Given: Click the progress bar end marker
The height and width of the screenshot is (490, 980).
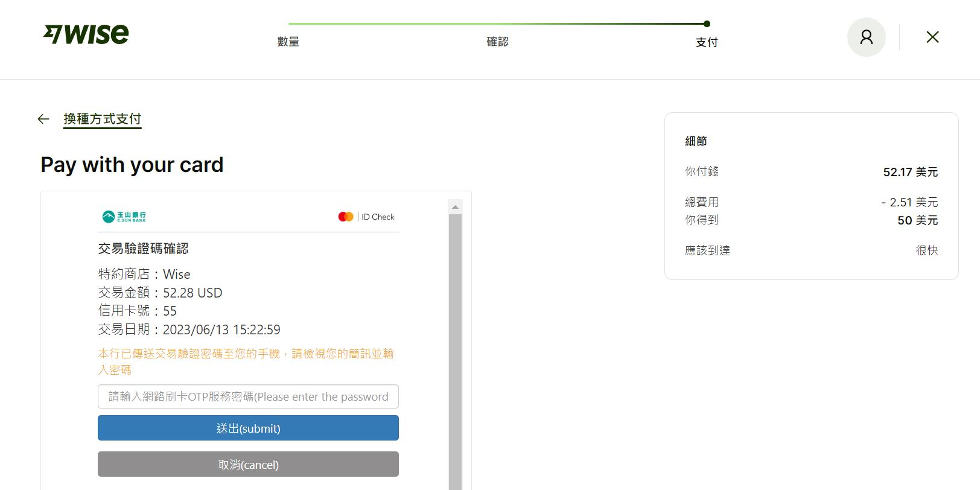Looking at the screenshot, I should pyautogui.click(x=707, y=24).
